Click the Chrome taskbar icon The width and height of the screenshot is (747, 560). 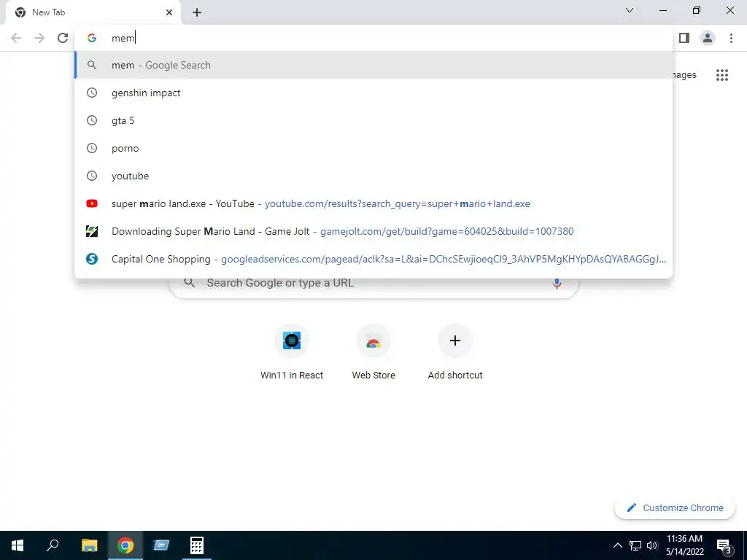[x=125, y=545]
